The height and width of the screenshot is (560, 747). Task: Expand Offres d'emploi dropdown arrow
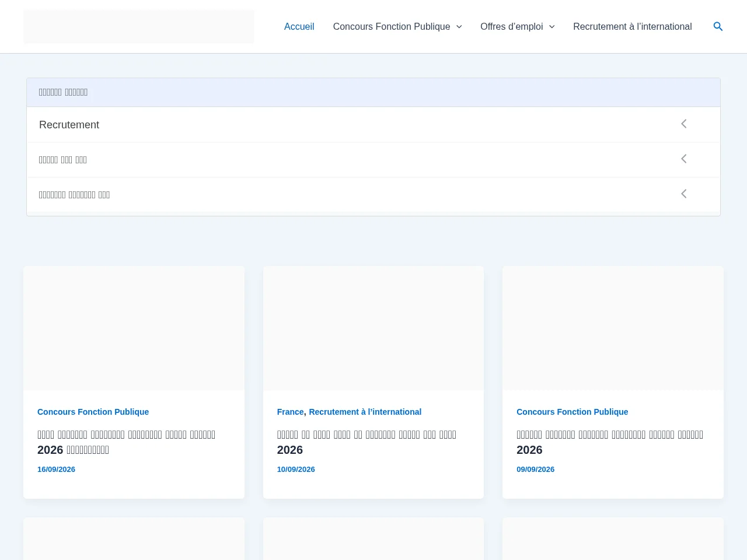click(551, 27)
